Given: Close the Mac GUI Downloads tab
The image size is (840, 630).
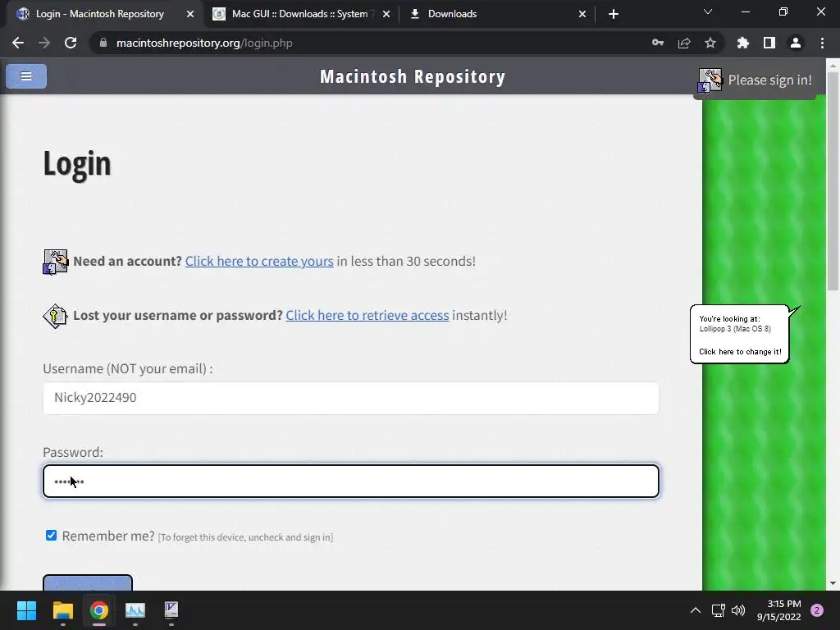Looking at the screenshot, I should coord(386,14).
